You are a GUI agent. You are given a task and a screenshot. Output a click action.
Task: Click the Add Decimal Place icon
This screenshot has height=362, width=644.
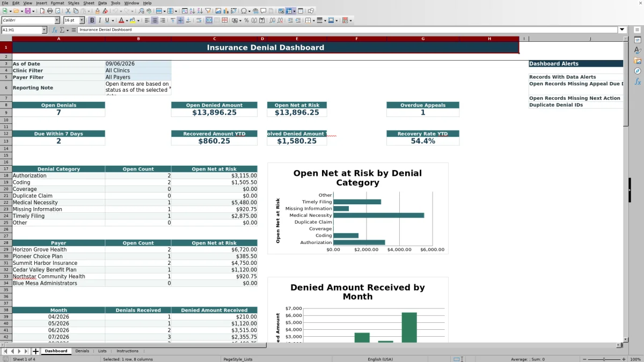[273, 20]
